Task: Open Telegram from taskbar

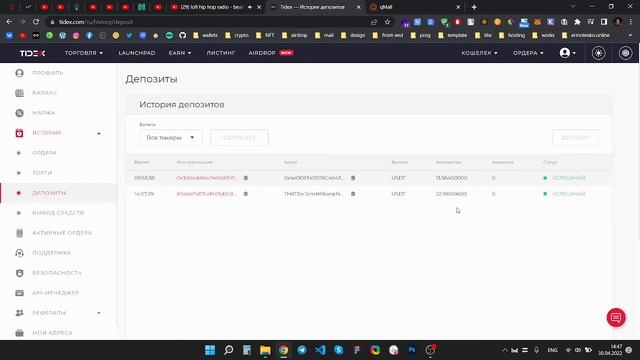Action: 302,350
